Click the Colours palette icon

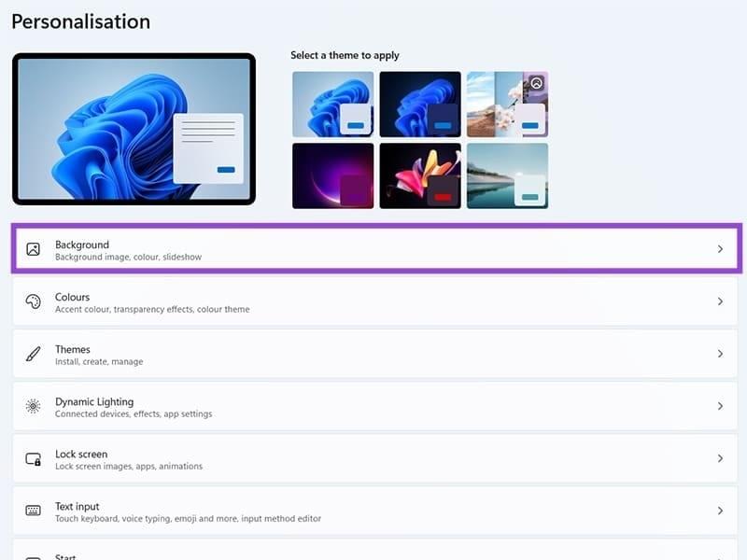(35, 301)
